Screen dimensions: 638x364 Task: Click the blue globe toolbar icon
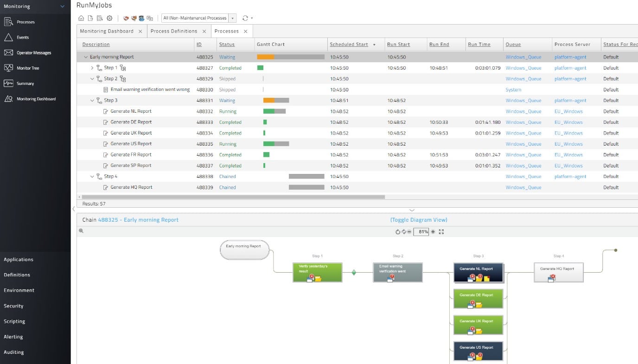pos(141,18)
